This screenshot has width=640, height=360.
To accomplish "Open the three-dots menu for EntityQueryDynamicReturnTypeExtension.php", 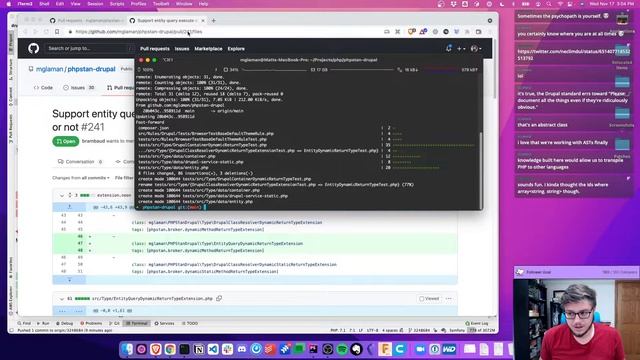I will pos(449,299).
